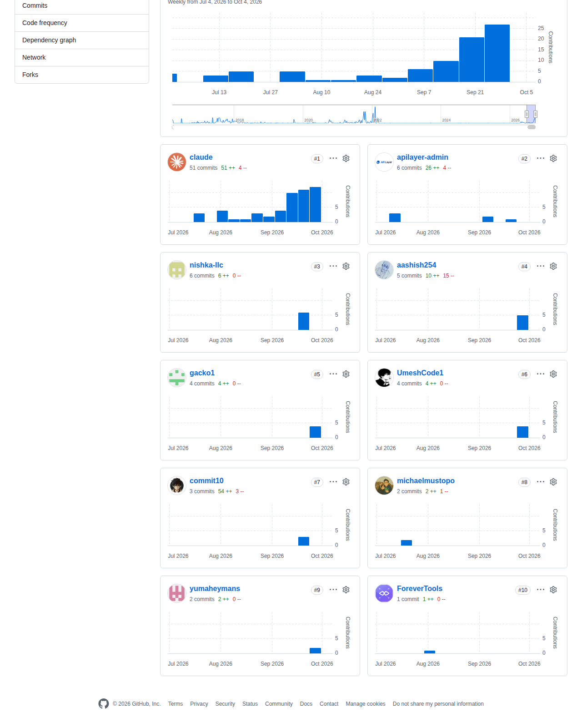Open ForeverTools avatar image
Image resolution: width=582 pixels, height=728 pixels.
pos(384,593)
